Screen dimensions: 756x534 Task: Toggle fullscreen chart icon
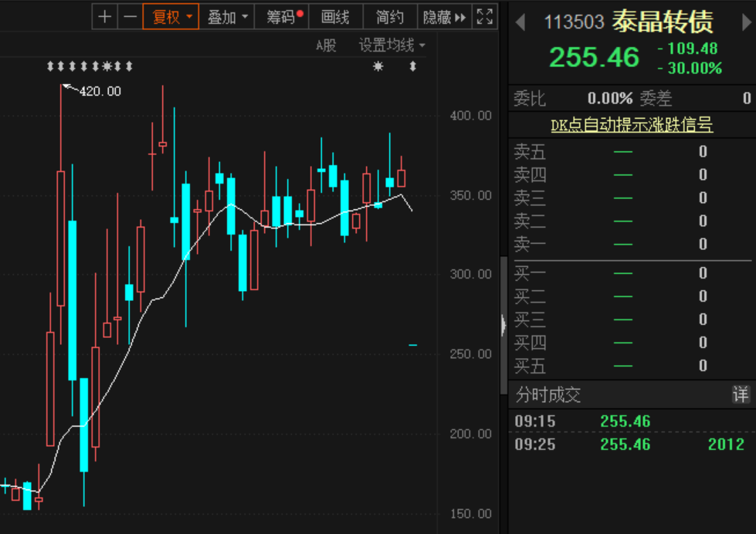click(484, 17)
